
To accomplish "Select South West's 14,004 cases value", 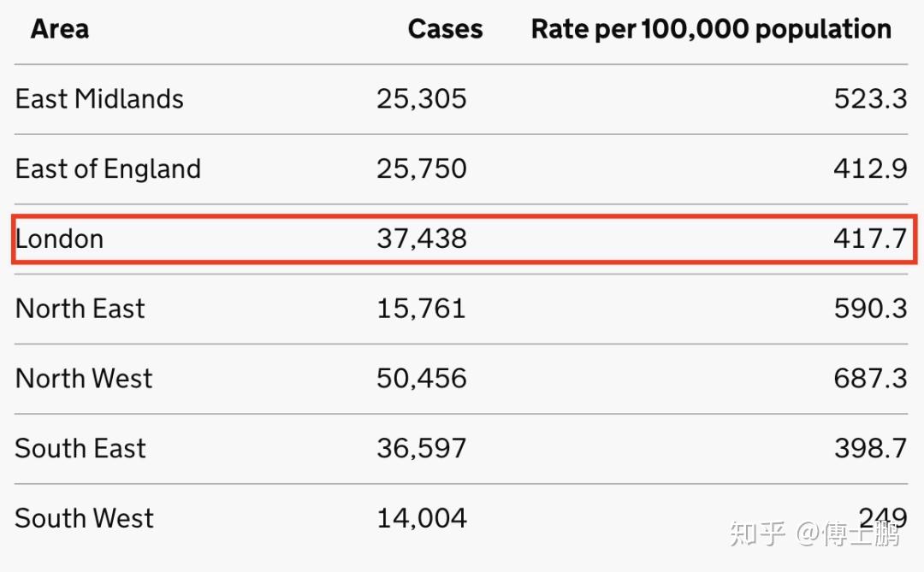I will [x=422, y=519].
